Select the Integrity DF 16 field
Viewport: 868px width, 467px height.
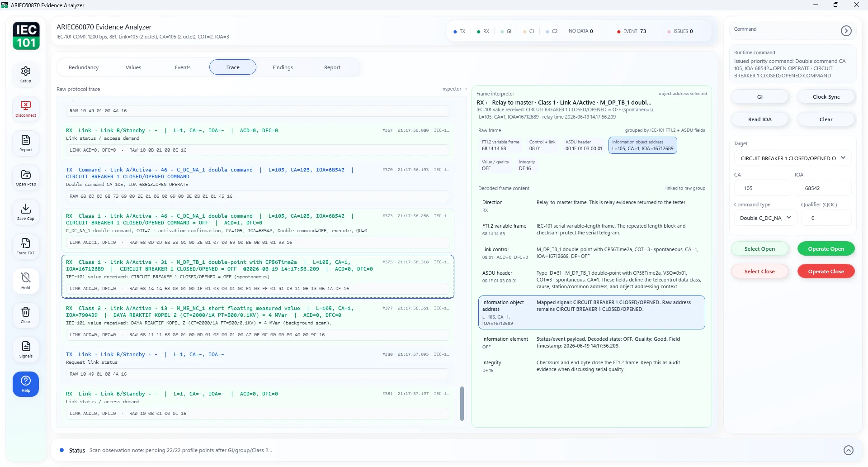[x=527, y=165]
